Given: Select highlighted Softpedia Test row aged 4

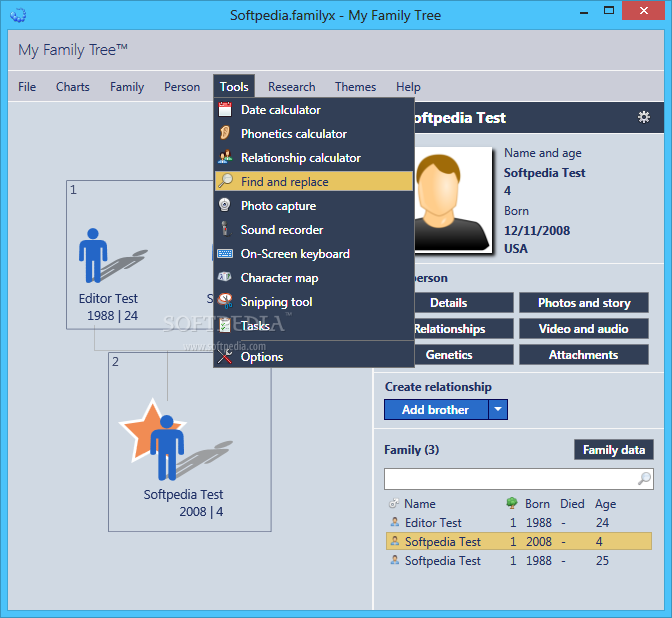Looking at the screenshot, I should tap(519, 541).
